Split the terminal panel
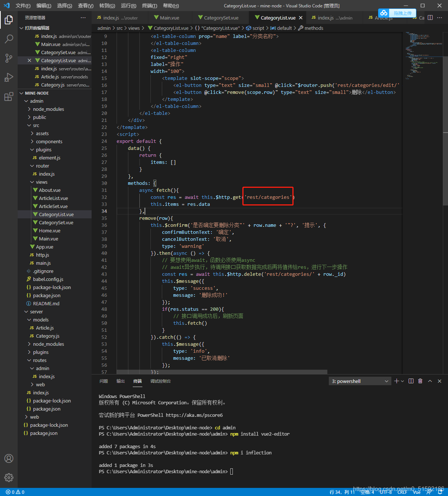Screen dimensions: 448x496 (x=411, y=381)
